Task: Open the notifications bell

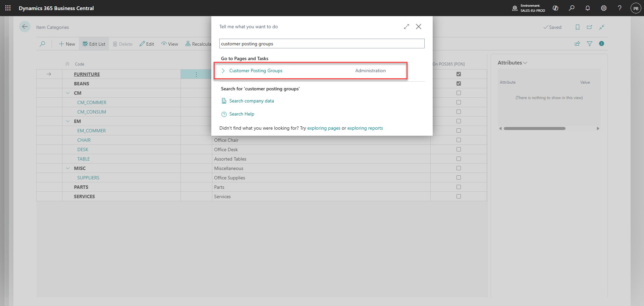Action: pos(588,8)
